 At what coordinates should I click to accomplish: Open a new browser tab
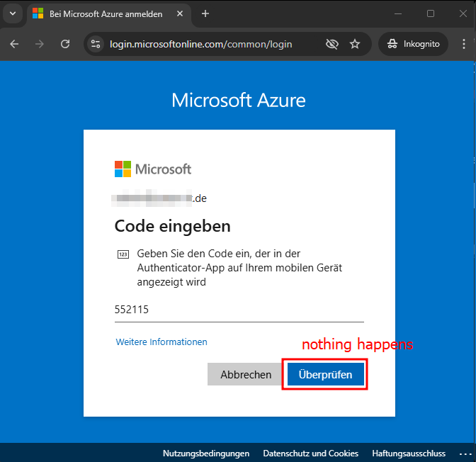coord(205,13)
